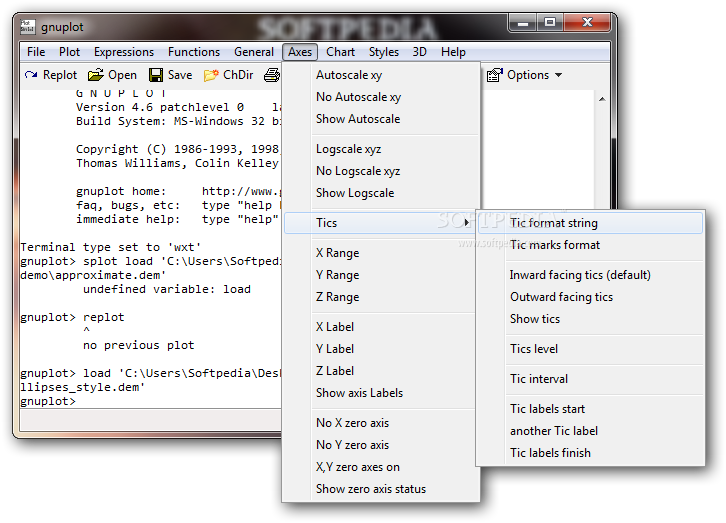Choose Tic labels start
The height and width of the screenshot is (523, 726).
pos(590,409)
